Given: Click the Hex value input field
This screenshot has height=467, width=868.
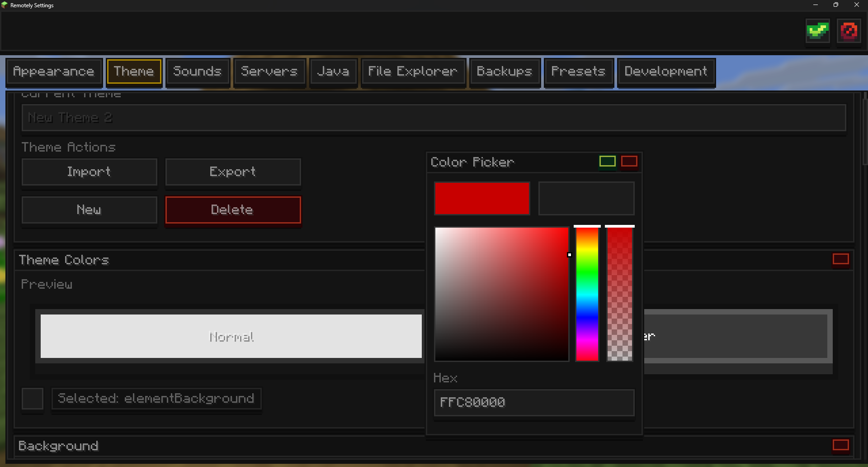Looking at the screenshot, I should [x=534, y=403].
